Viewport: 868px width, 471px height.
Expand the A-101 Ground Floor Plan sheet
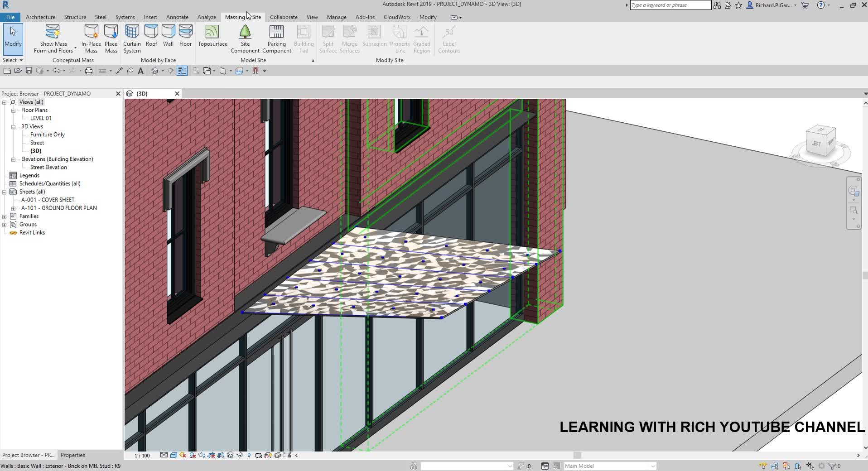(12, 208)
